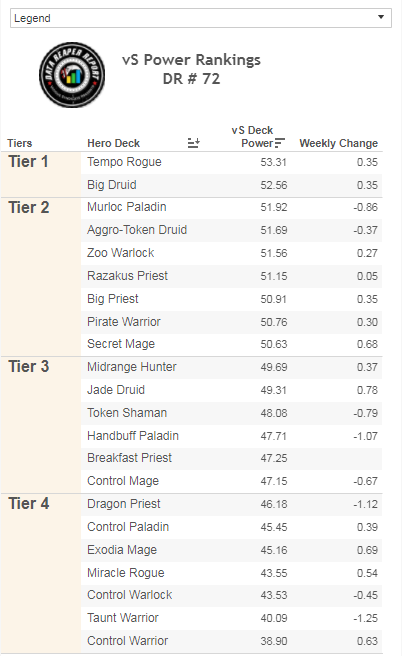Screen dimensions: 403x656
Task: Select the Weekly Change column header
Action: pyautogui.click(x=338, y=143)
